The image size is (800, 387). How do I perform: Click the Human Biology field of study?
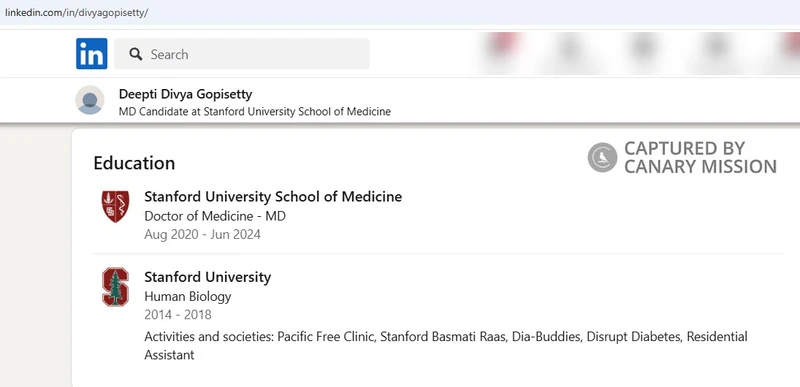tap(188, 296)
